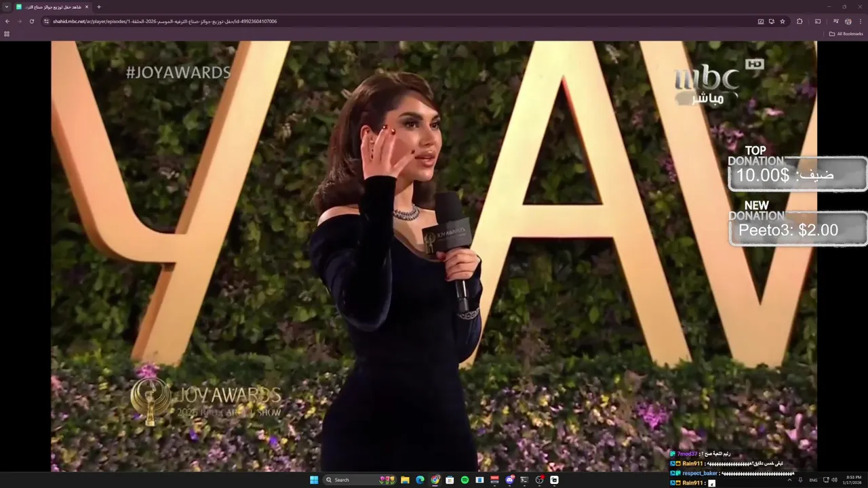Click the 7mod37 chat username
The width and height of the screenshot is (868, 488).
point(687,453)
